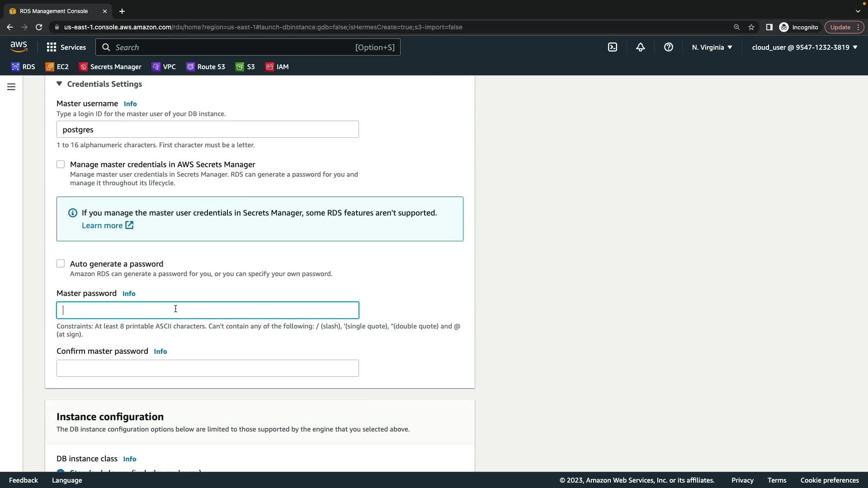868x488 pixels.
Task: Open the left hamburger navigation menu
Action: 11,87
